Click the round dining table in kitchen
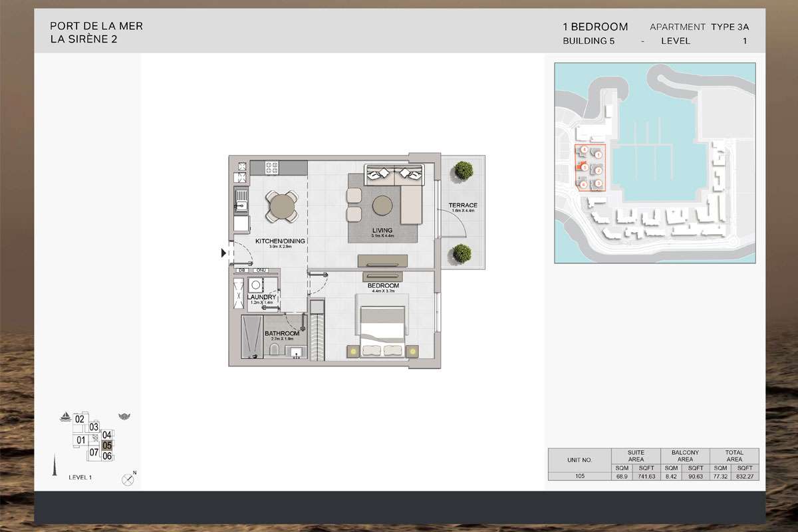 coord(283,206)
